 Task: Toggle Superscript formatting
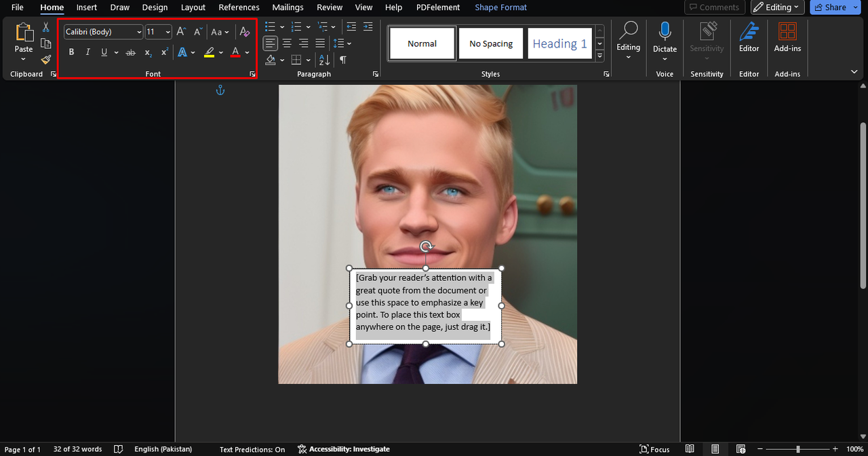(164, 52)
